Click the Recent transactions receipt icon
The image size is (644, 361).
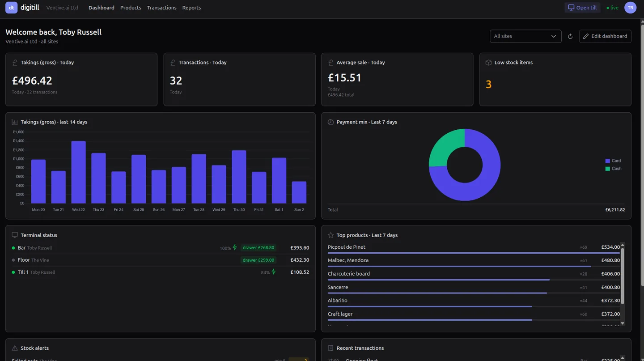click(x=330, y=348)
